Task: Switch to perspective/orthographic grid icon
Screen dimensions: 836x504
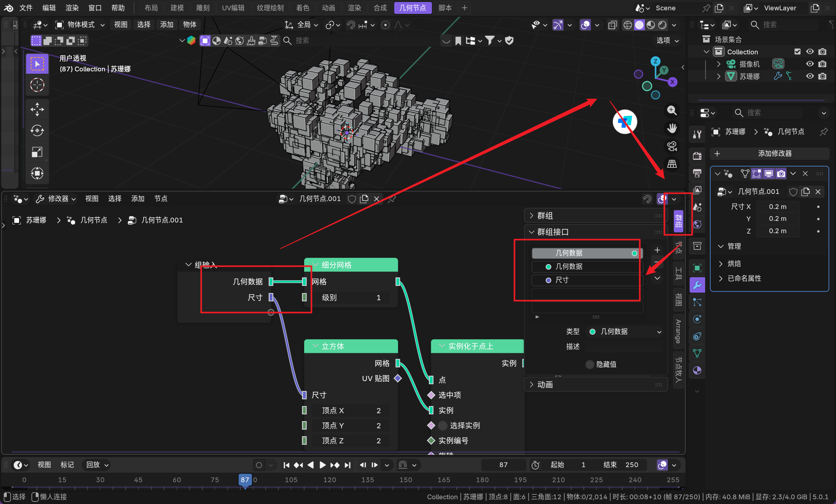Action: pyautogui.click(x=672, y=164)
